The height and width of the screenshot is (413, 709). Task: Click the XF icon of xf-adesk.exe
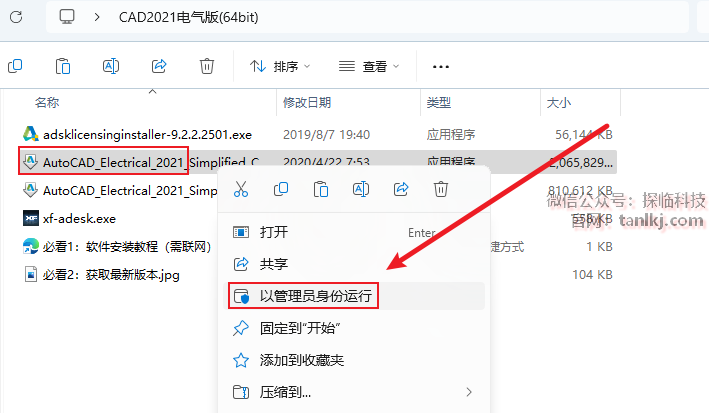(31, 218)
